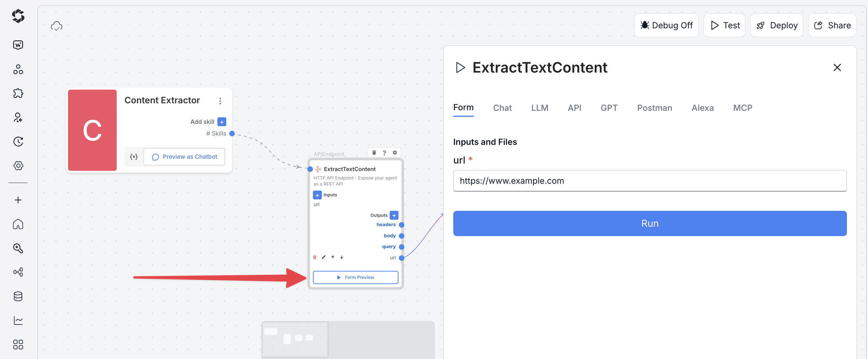Open Content Extractor three-dot menu

pos(220,101)
